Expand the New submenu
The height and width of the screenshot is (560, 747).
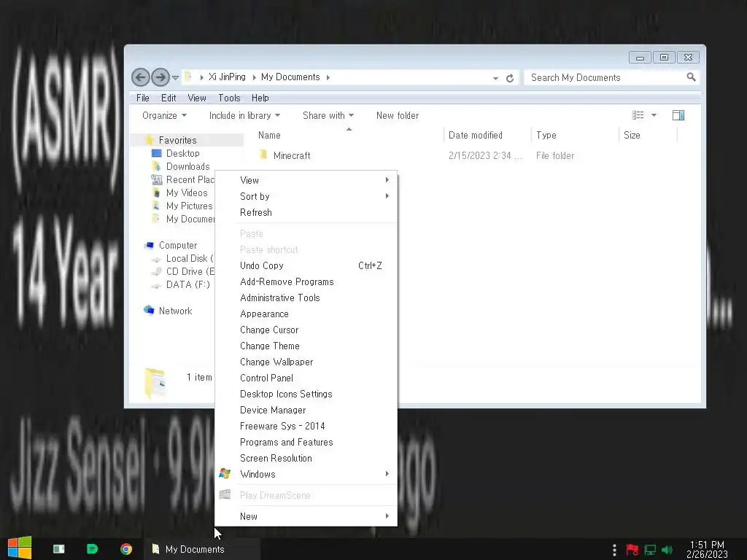coord(306,516)
